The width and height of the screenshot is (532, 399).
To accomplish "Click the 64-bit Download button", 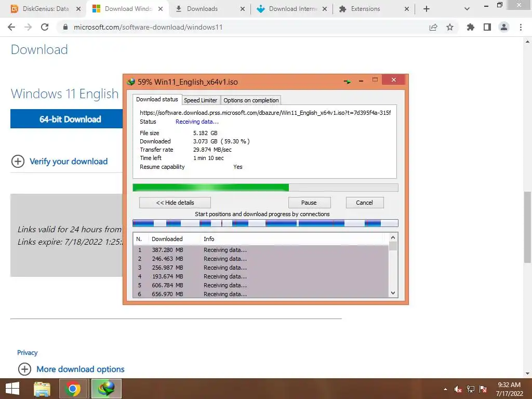I will pyautogui.click(x=67, y=119).
